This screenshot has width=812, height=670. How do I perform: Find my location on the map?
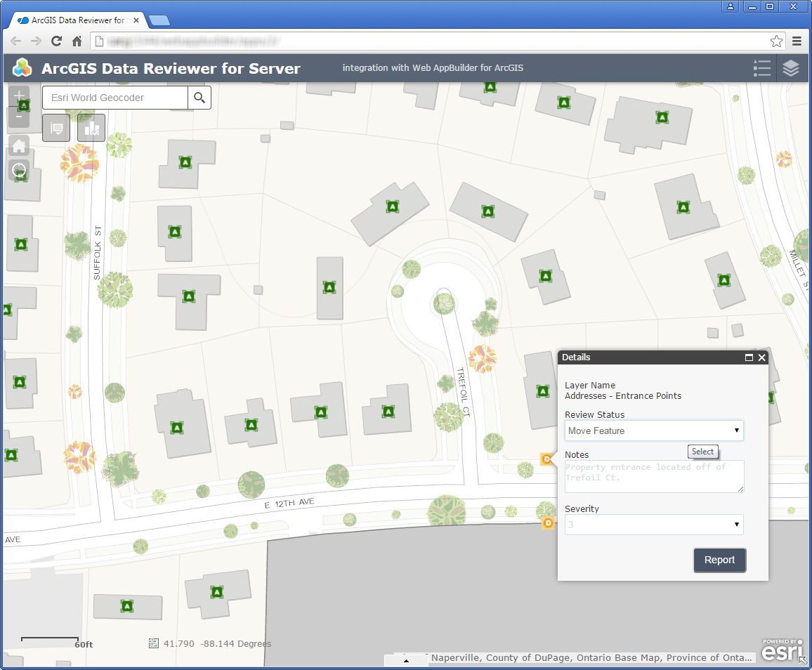tap(19, 170)
